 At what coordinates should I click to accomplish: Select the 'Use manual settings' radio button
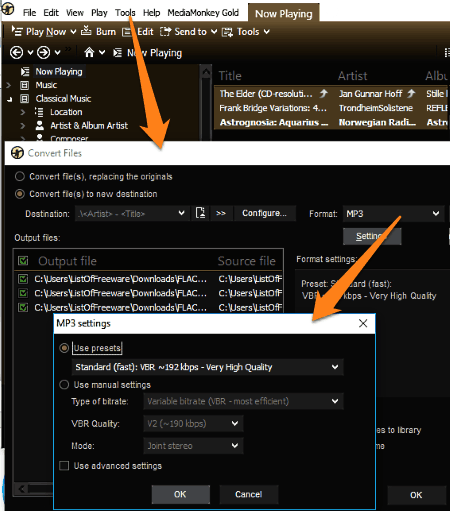(x=64, y=385)
